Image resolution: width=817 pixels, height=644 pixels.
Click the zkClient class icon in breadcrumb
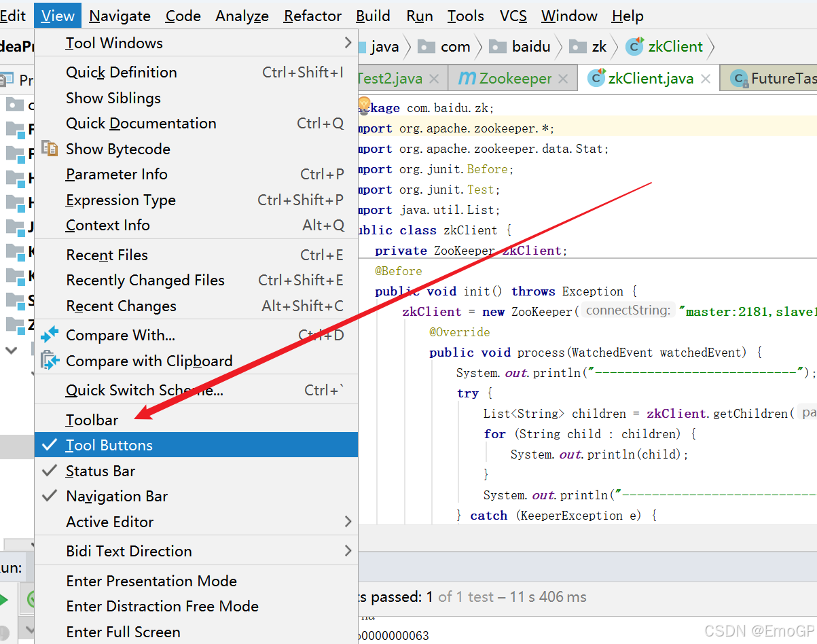click(634, 46)
